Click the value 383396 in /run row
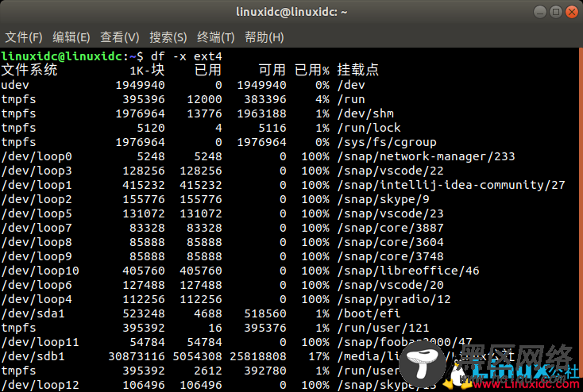The width and height of the screenshot is (583, 392). (x=265, y=99)
